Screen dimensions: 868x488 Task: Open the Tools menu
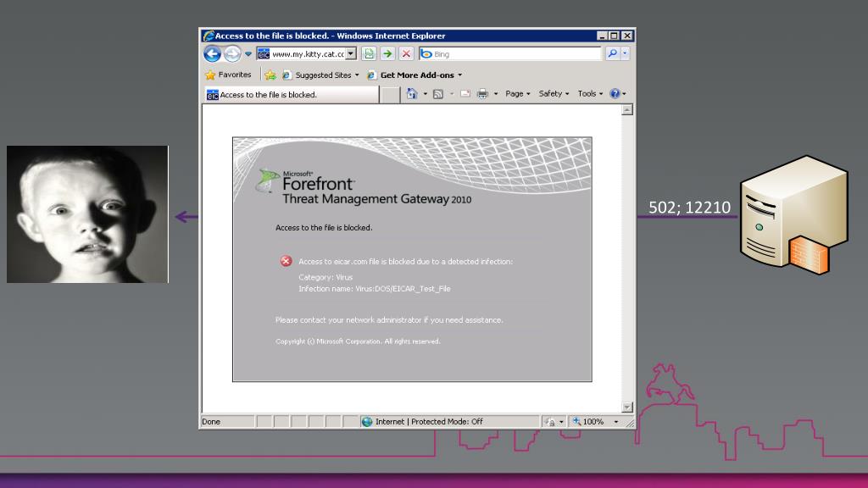(590, 93)
